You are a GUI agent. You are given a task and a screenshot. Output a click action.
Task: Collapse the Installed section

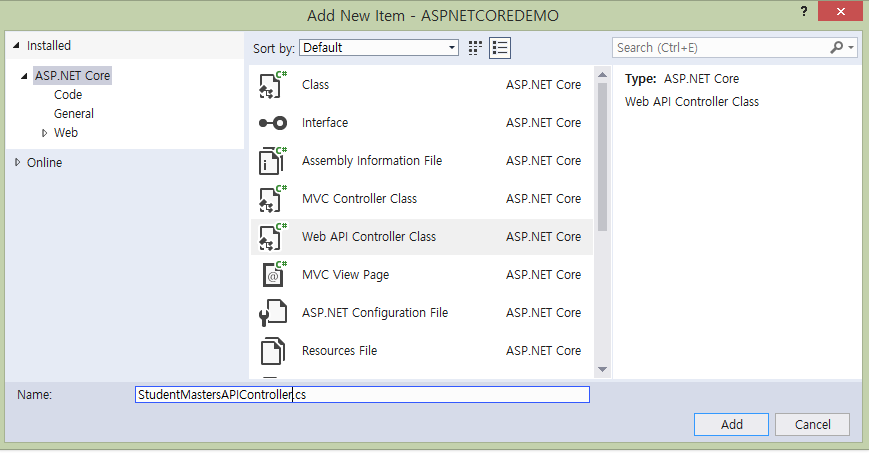16,45
